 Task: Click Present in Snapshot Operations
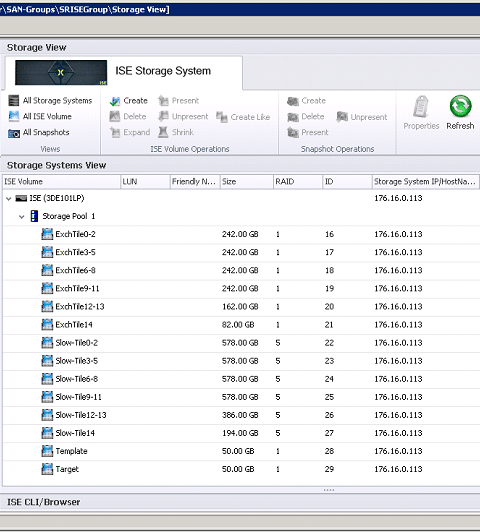308,132
